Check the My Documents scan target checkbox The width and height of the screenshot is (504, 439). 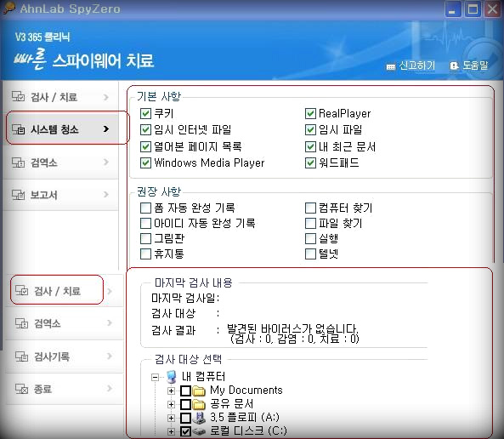point(185,391)
